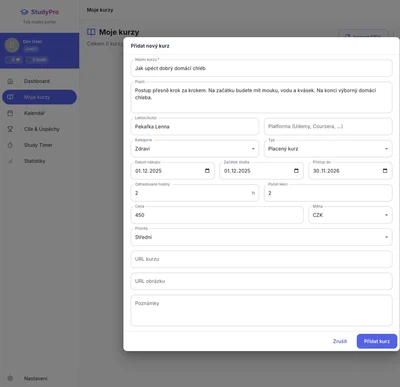Viewport: 400px width, 387px height.
Task: Click the Název kurzu input field
Action: coord(261,68)
